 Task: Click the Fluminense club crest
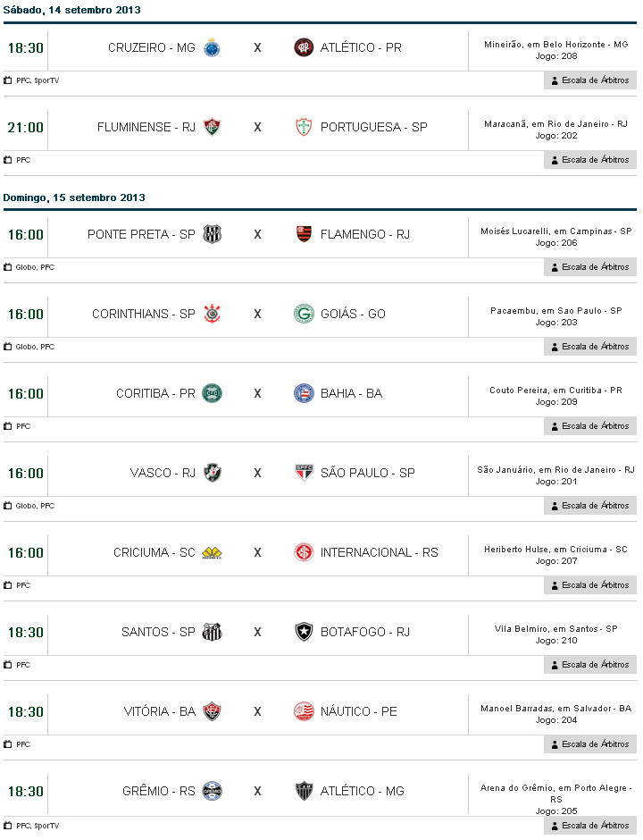pos(212,127)
